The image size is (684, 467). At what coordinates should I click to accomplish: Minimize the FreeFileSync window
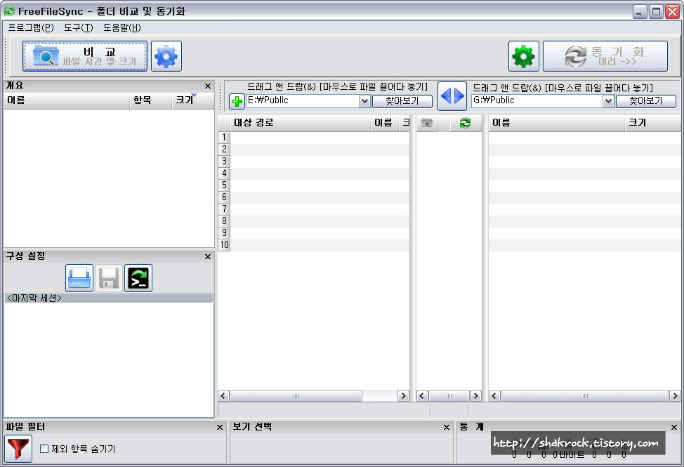(x=640, y=11)
